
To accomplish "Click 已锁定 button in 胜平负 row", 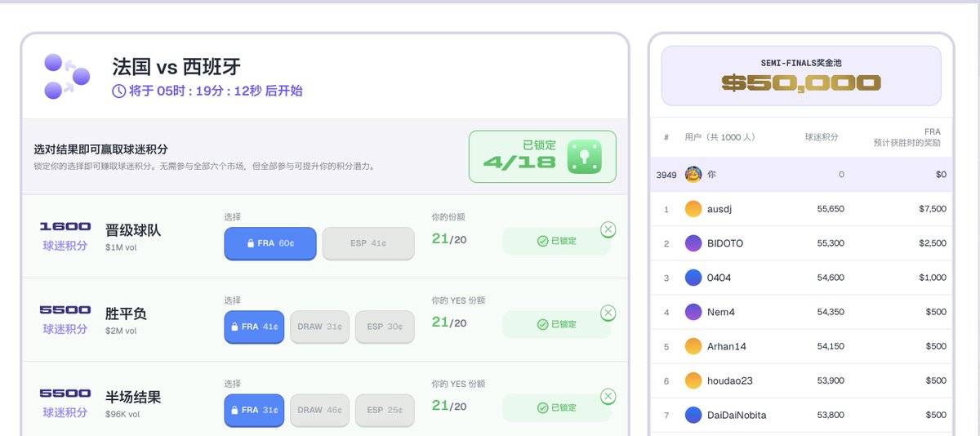I will pos(556,325).
